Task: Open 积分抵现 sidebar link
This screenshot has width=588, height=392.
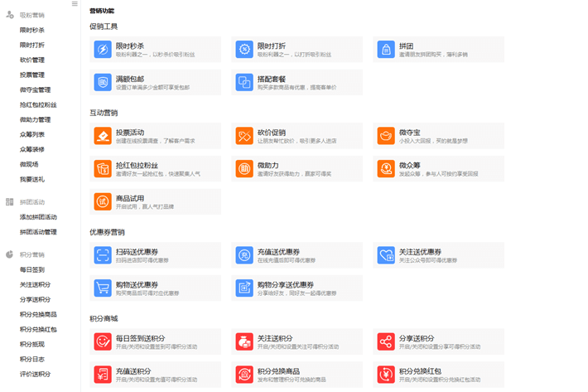Action: click(31, 345)
